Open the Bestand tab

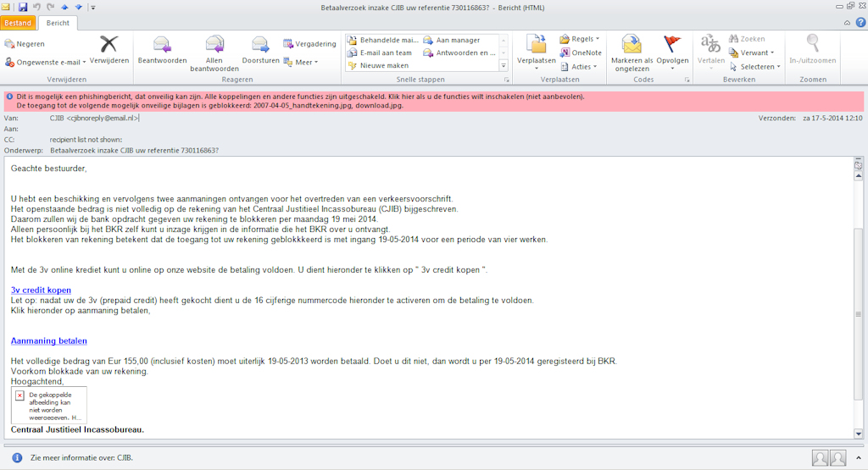(x=19, y=23)
